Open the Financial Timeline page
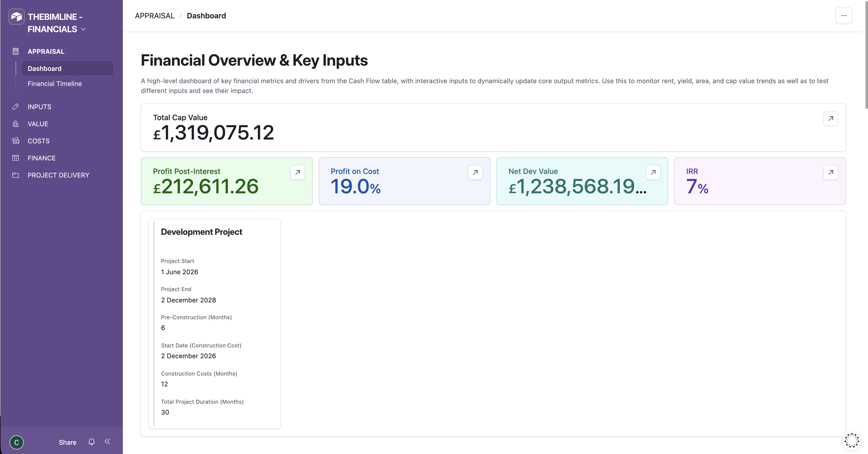The width and height of the screenshot is (868, 454). click(55, 83)
